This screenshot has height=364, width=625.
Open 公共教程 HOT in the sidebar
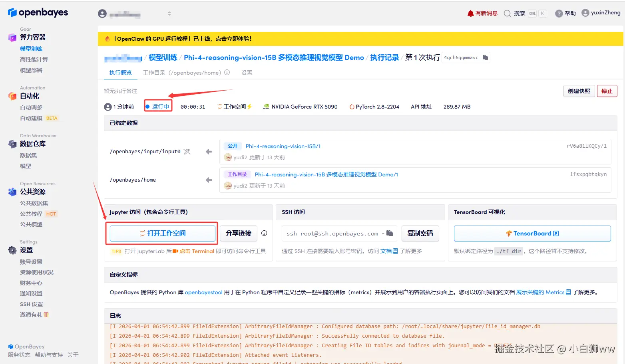pyautogui.click(x=39, y=214)
